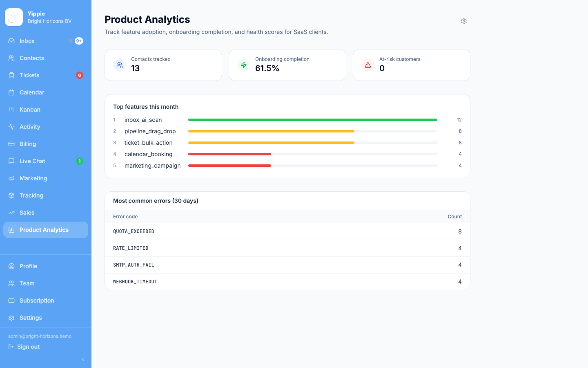The height and width of the screenshot is (368, 588).
Task: Select the Sales label
Action: 27,213
